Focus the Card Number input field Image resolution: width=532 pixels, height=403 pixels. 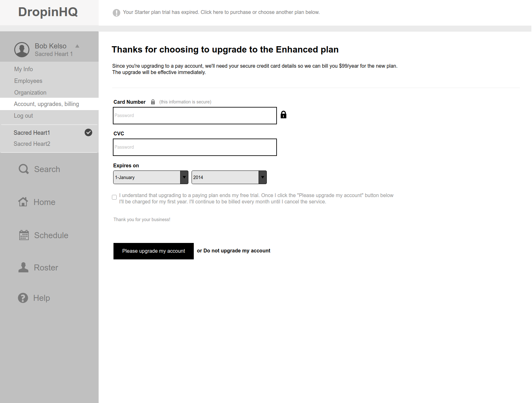[195, 116]
